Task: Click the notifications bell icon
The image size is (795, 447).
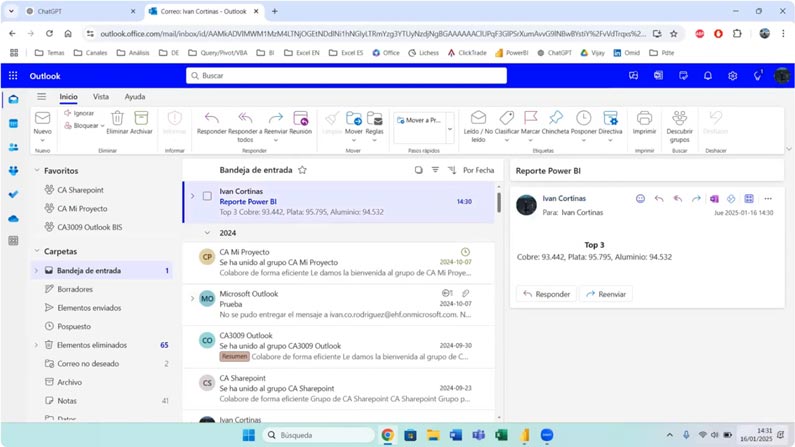Action: pyautogui.click(x=708, y=76)
